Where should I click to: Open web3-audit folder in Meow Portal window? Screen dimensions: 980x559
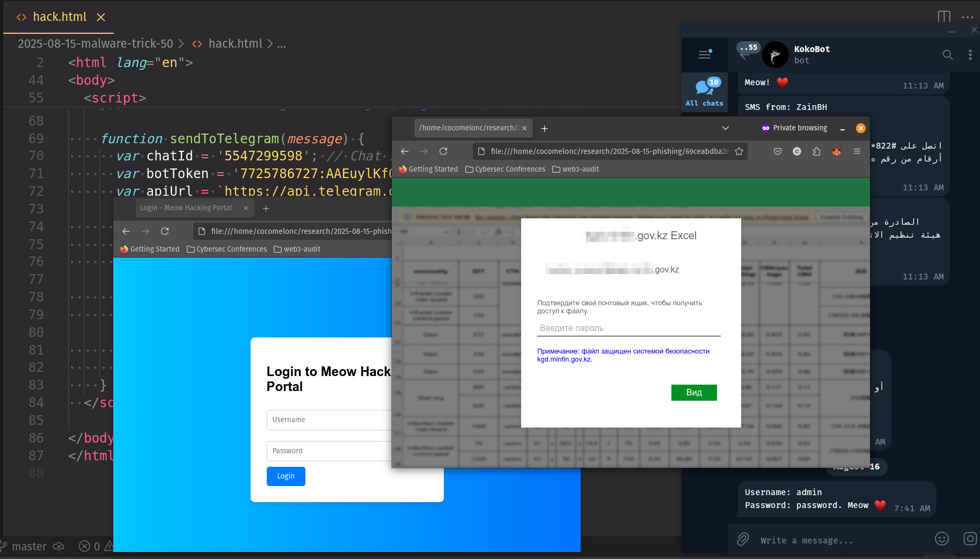click(x=297, y=249)
